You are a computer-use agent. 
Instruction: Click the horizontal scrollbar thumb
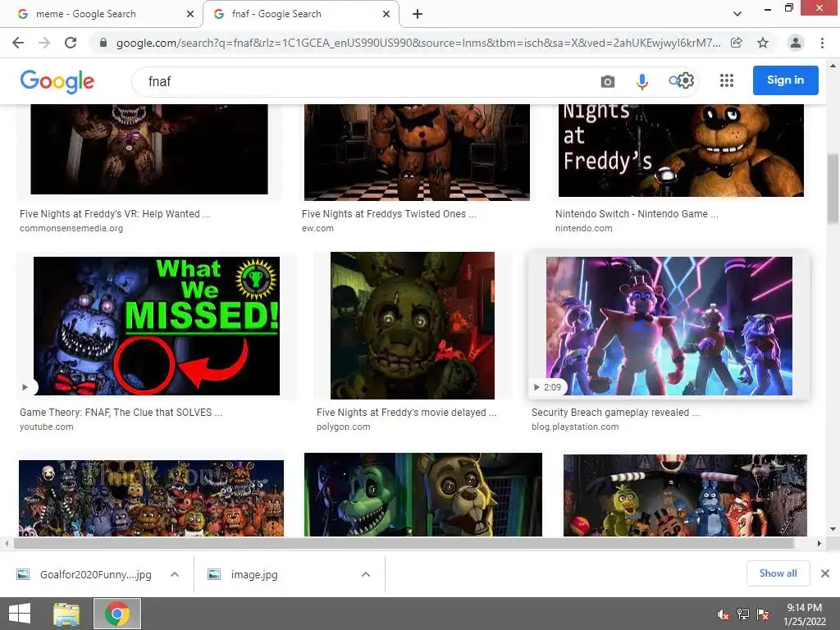click(x=404, y=543)
